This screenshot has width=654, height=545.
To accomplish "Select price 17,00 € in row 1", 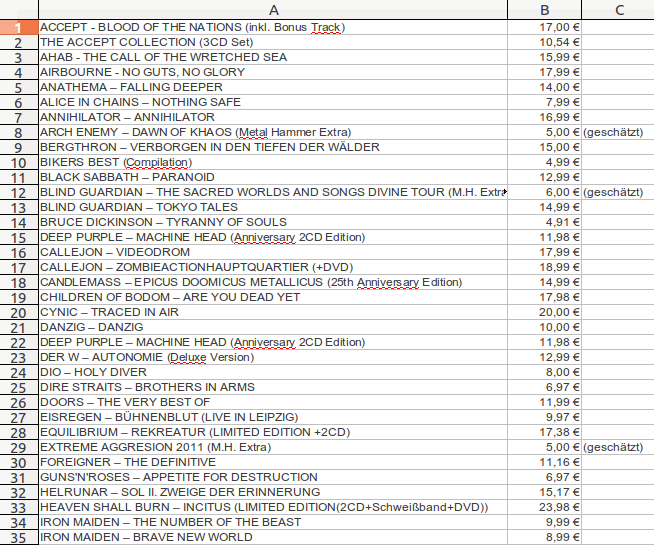I will (x=544, y=28).
